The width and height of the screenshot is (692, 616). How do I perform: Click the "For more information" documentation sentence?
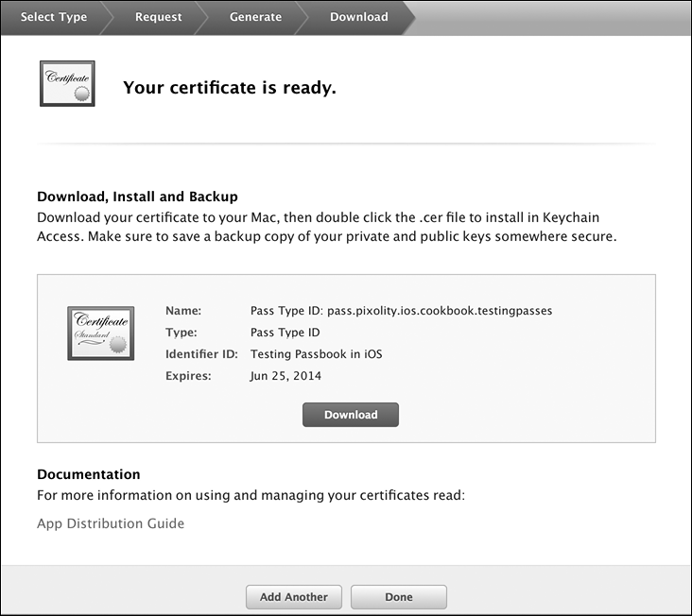point(251,494)
